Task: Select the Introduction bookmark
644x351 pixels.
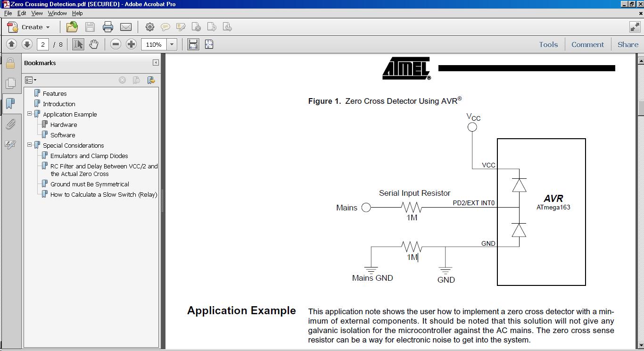Action: click(x=59, y=104)
